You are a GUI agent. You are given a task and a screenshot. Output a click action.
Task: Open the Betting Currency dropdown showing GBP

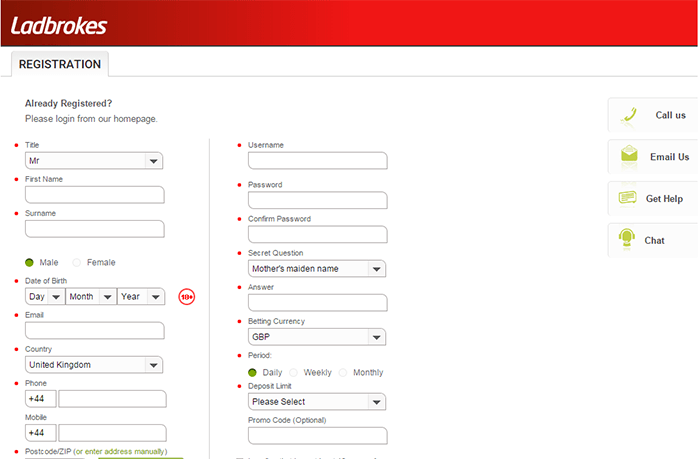tap(317, 337)
